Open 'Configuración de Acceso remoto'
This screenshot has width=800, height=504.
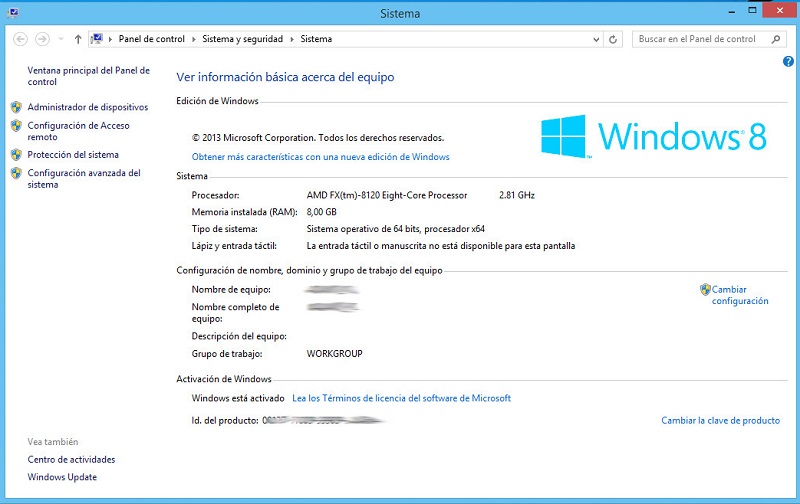point(79,131)
